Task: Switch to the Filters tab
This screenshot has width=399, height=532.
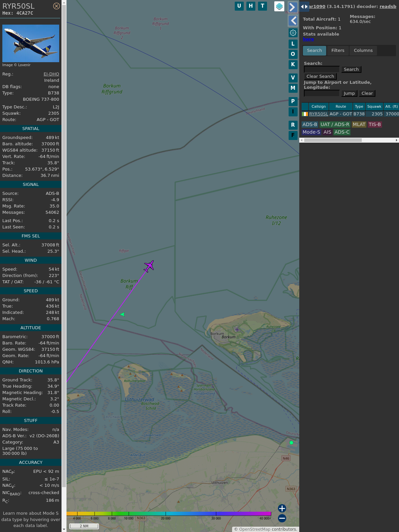Action: (x=337, y=51)
